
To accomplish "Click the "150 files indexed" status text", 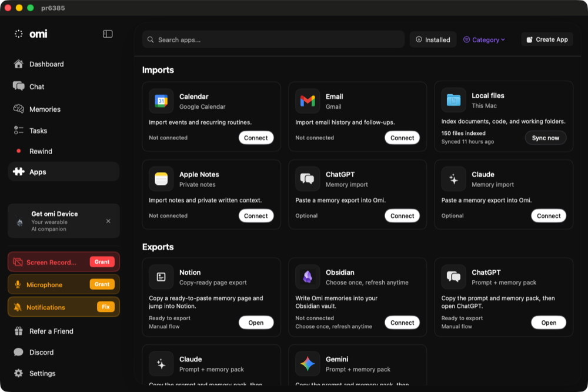I will point(463,133).
